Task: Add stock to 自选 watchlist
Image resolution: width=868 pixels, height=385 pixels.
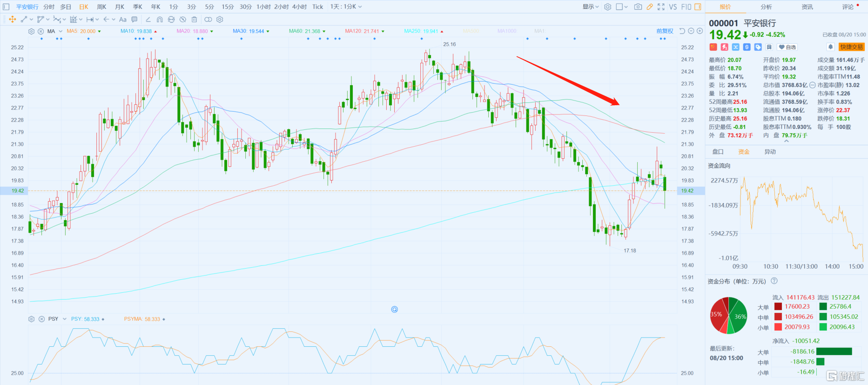Action: [x=787, y=47]
